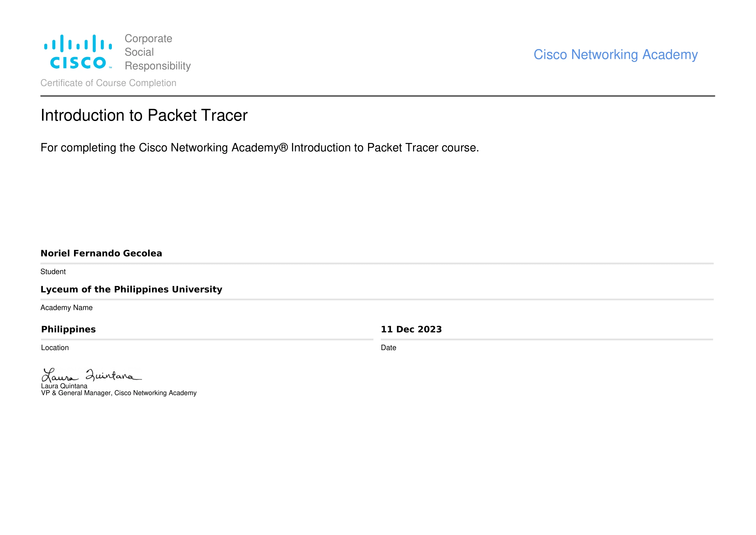Select the Academy Name label
The image size is (756, 535).
coord(66,307)
